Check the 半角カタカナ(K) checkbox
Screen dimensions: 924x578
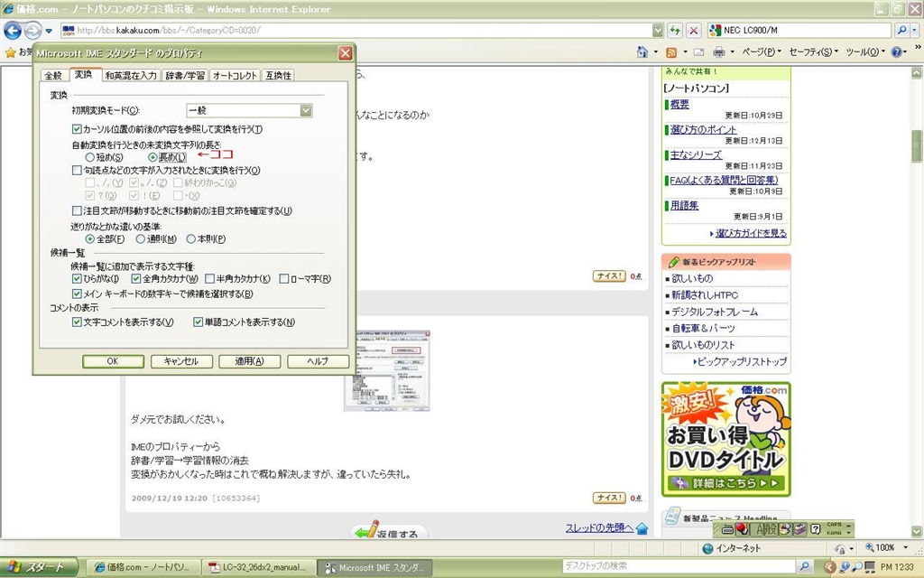point(209,278)
